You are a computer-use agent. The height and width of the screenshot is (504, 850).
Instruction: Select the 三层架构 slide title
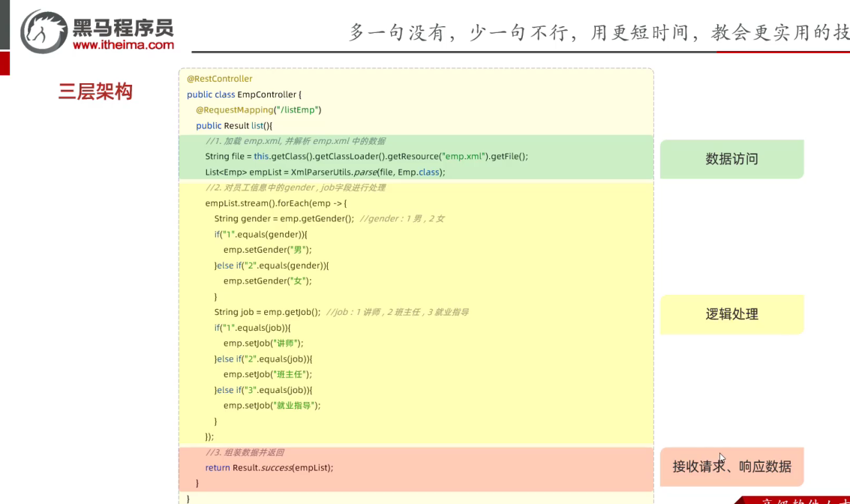pos(95,91)
